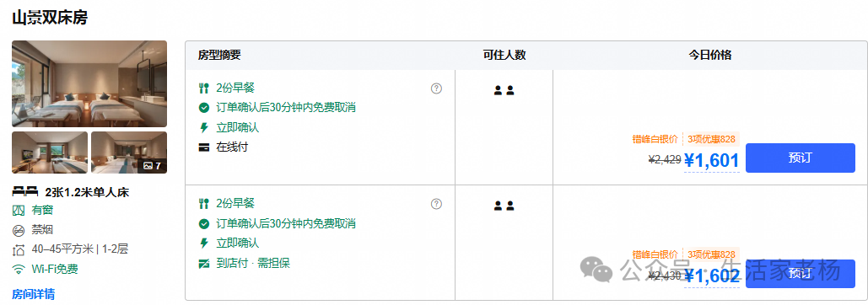
Task: Click the window icon beside 有窗
Action: point(19,211)
